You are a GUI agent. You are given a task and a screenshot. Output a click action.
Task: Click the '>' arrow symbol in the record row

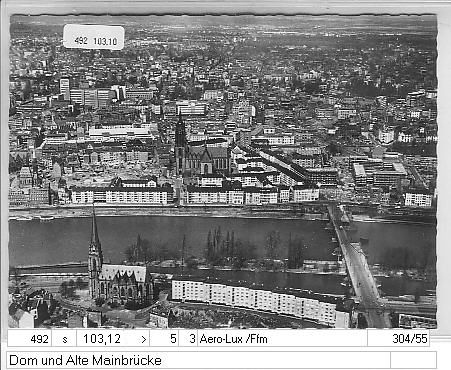pos(144,339)
